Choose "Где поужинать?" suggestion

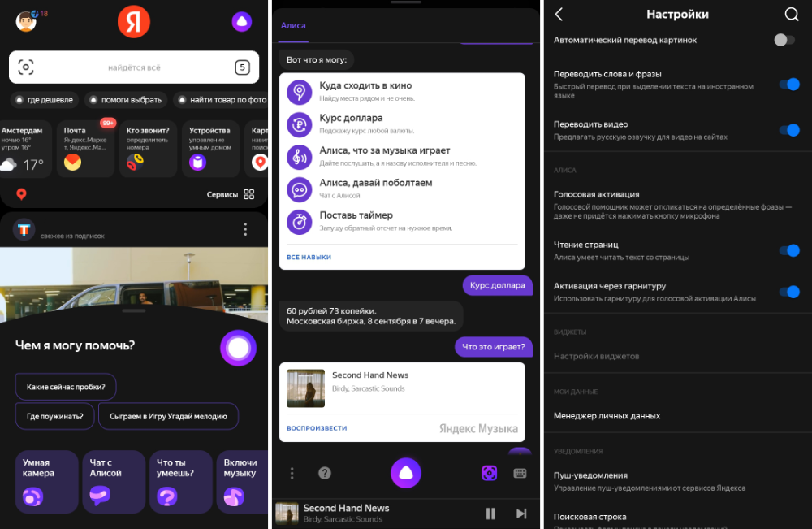pos(55,416)
